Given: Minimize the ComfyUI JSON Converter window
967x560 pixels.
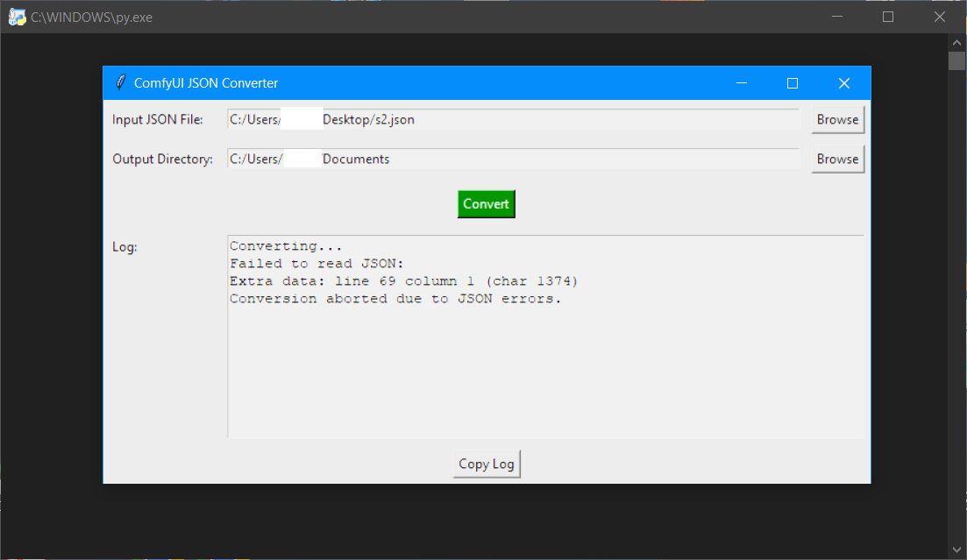Looking at the screenshot, I should 742,83.
